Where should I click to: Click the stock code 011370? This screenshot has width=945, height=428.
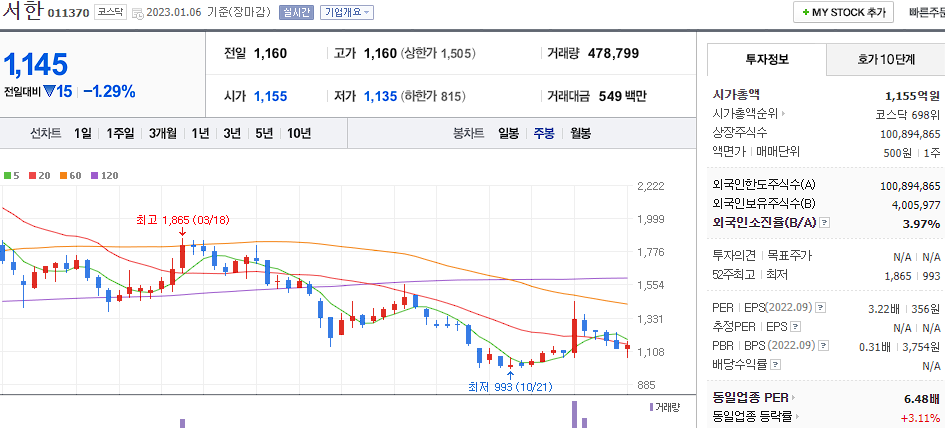[x=68, y=12]
